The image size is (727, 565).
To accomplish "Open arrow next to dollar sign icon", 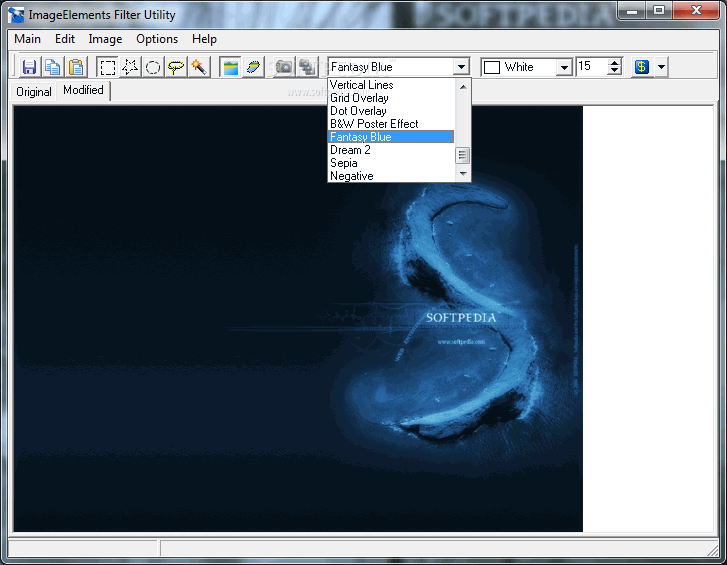I will tap(661, 67).
